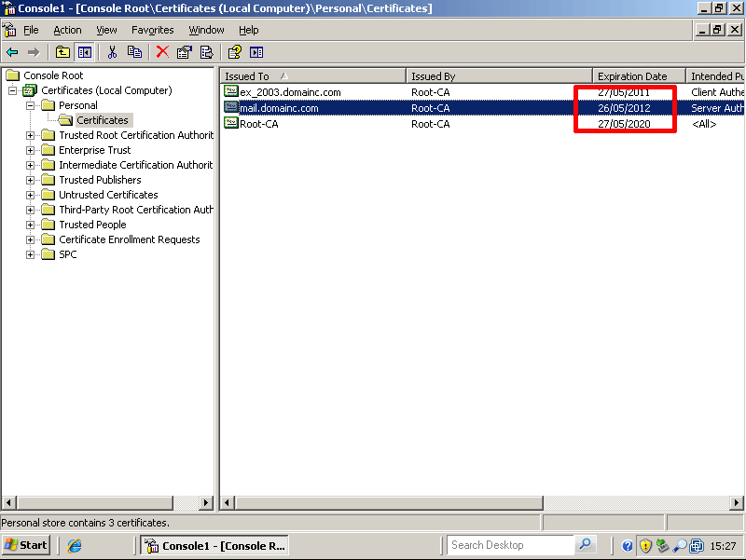Click the Root-CA certificate icon
The height and width of the screenshot is (560, 746).
click(x=230, y=123)
